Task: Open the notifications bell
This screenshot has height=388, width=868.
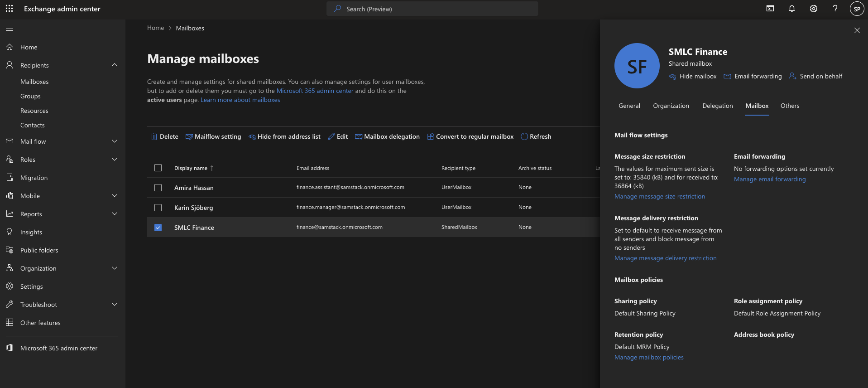Action: (x=792, y=9)
